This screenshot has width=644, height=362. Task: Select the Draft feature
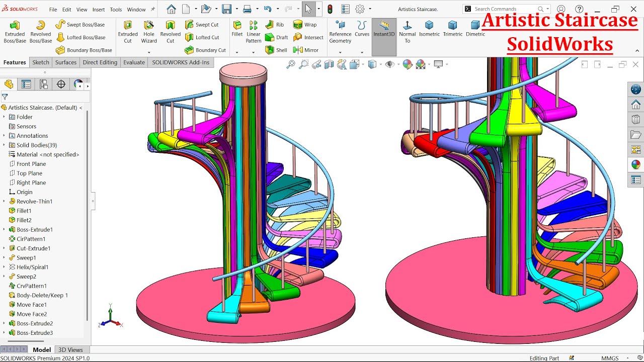tap(276, 37)
